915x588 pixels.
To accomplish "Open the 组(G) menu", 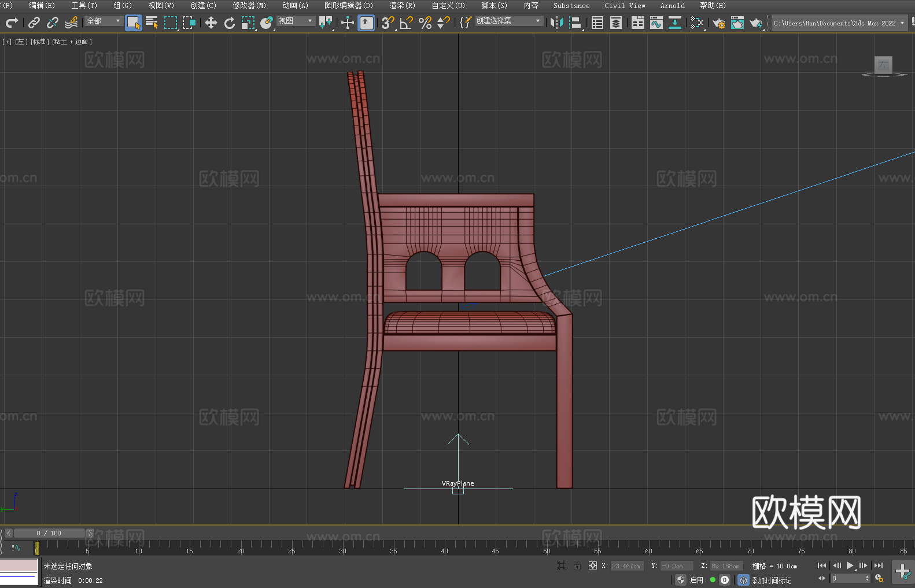I will [123, 5].
